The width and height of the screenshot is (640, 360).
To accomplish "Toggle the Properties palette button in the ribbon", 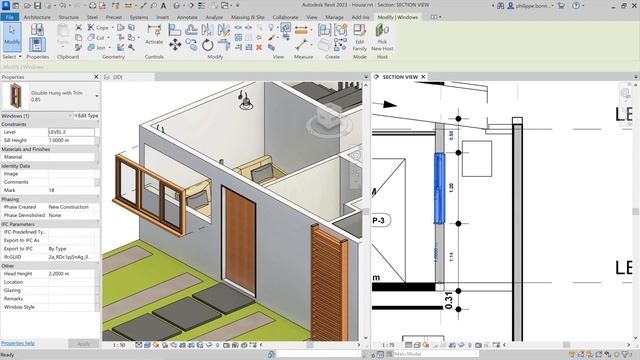I will point(37,45).
